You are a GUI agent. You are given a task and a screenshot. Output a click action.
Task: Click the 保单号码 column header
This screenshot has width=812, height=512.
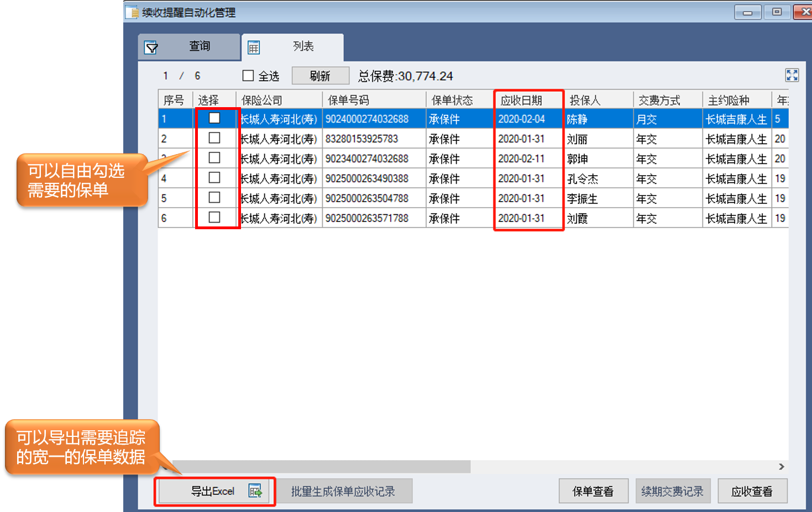point(348,100)
